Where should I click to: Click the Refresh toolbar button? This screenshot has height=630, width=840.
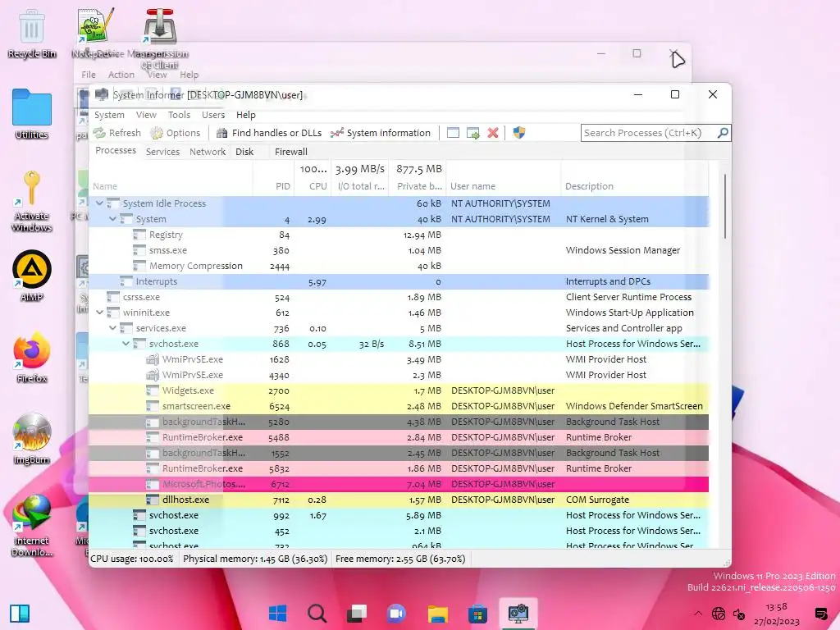point(116,133)
